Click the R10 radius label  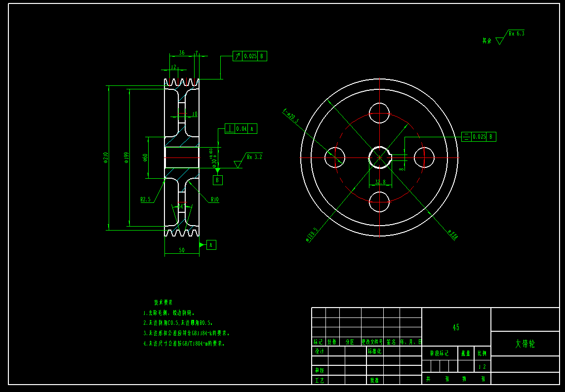pos(214,199)
